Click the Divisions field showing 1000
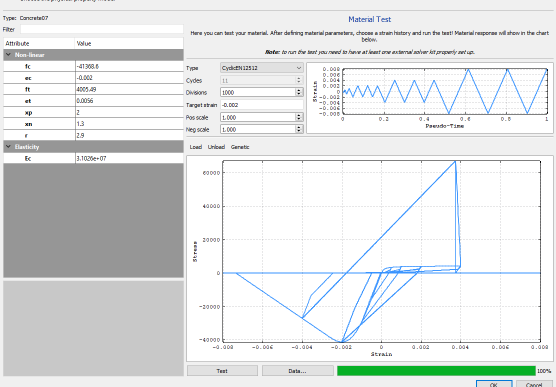The height and width of the screenshot is (387, 556). tap(258, 92)
